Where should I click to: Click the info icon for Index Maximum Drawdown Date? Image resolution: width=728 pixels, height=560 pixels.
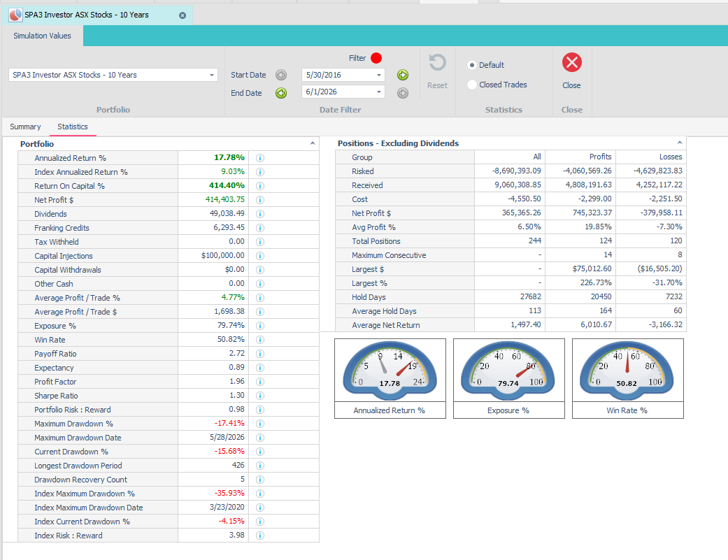[260, 508]
